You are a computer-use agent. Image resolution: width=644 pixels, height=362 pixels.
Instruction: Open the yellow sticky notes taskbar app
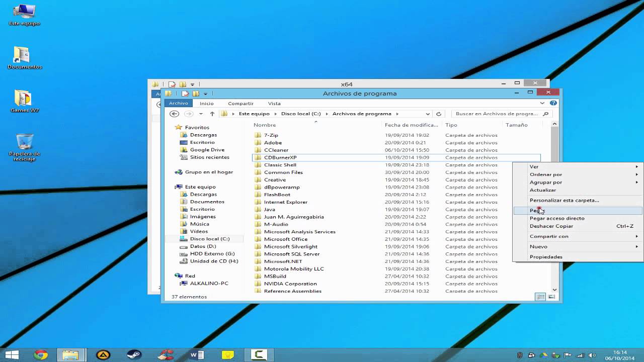pos(228,355)
